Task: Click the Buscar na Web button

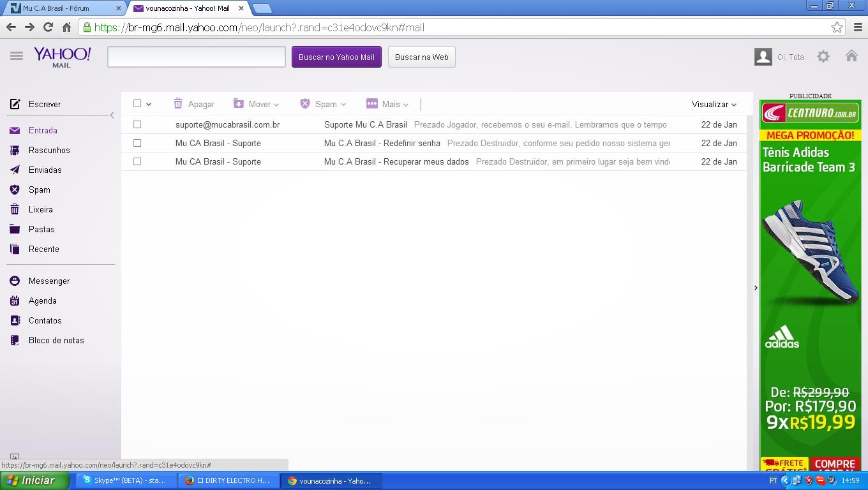Action: click(x=421, y=57)
